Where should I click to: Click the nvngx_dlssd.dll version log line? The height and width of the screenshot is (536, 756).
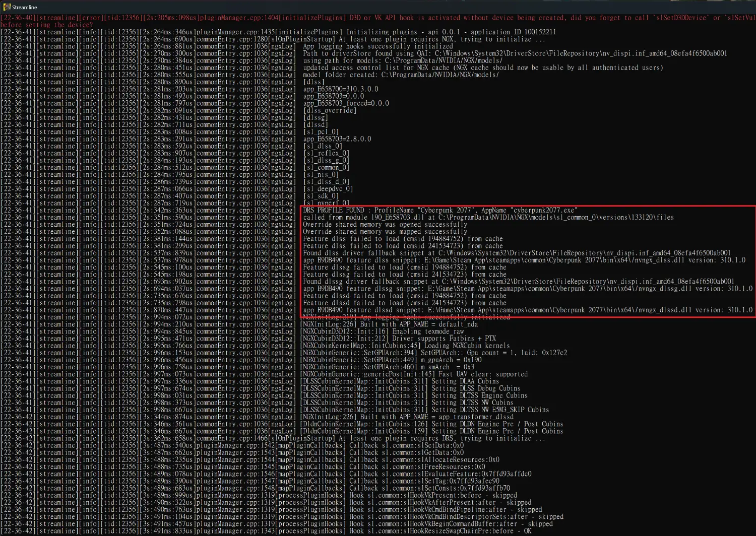(527, 310)
